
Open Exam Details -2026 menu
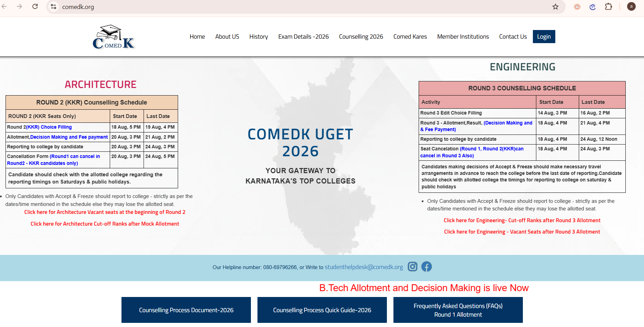[303, 37]
